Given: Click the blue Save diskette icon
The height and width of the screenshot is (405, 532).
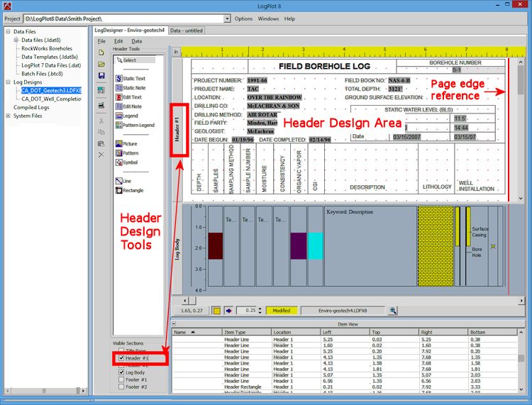Looking at the screenshot, I should [101, 75].
